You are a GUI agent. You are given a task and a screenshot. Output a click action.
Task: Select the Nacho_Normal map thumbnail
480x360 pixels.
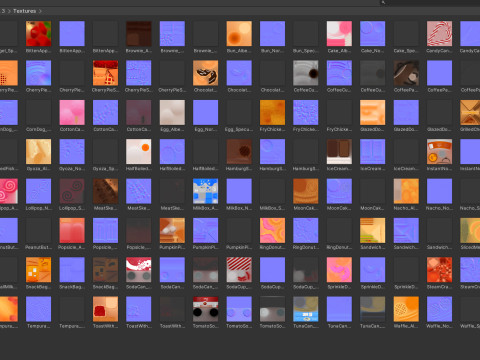(x=439, y=191)
